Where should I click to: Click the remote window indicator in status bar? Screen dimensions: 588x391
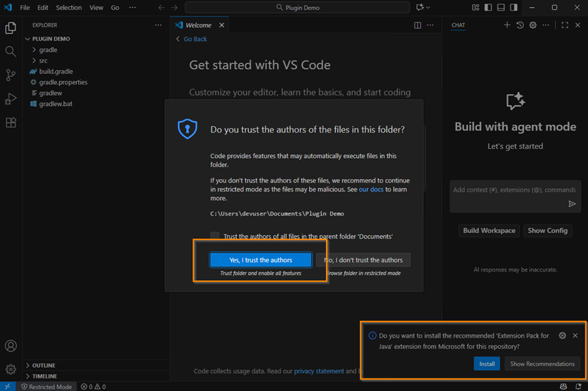click(x=8, y=387)
